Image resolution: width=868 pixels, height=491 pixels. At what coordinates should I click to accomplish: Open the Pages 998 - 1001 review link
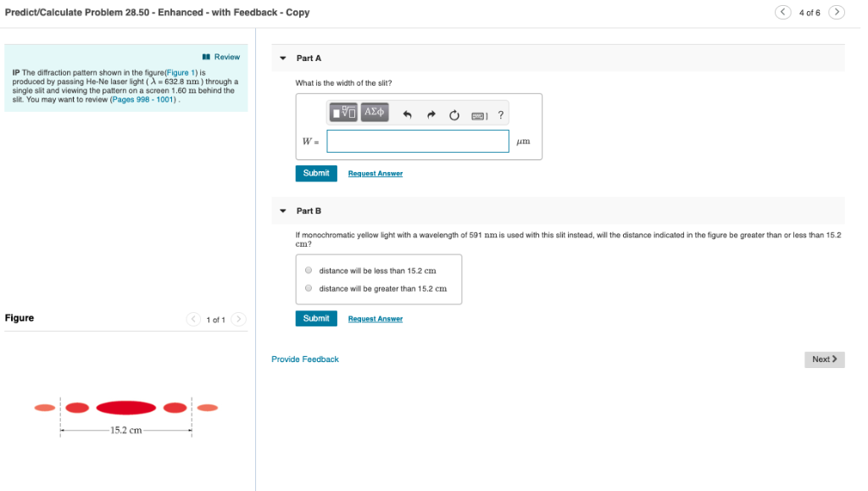click(x=143, y=99)
